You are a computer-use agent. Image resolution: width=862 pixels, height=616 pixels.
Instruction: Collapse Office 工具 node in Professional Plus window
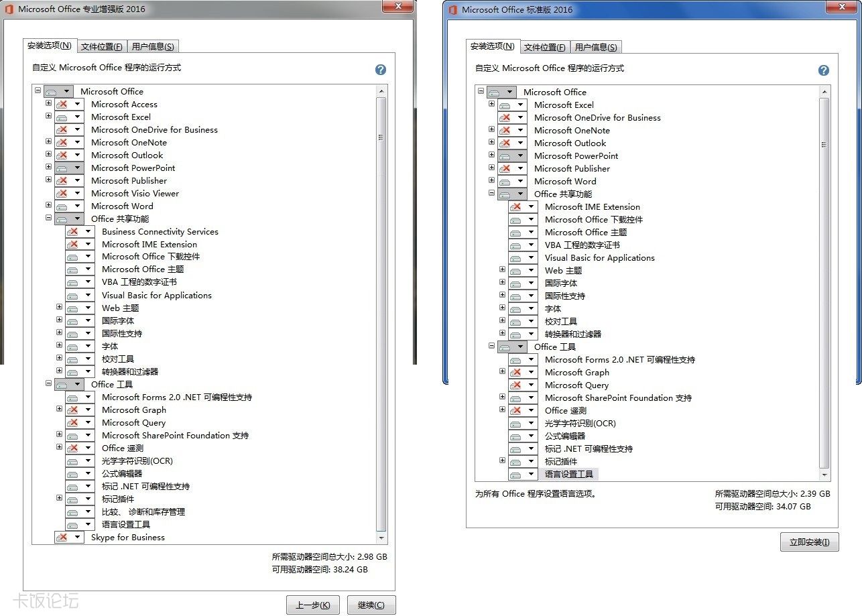[48, 383]
